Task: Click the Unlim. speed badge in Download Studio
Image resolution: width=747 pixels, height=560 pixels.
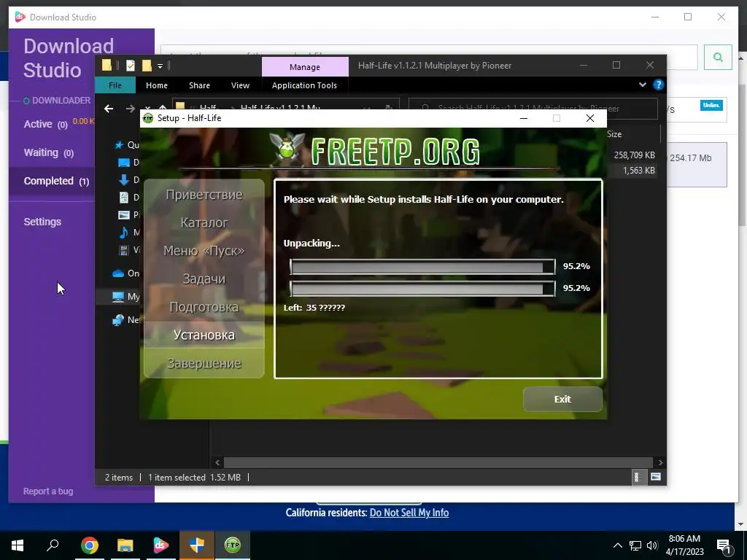Action: tap(711, 105)
